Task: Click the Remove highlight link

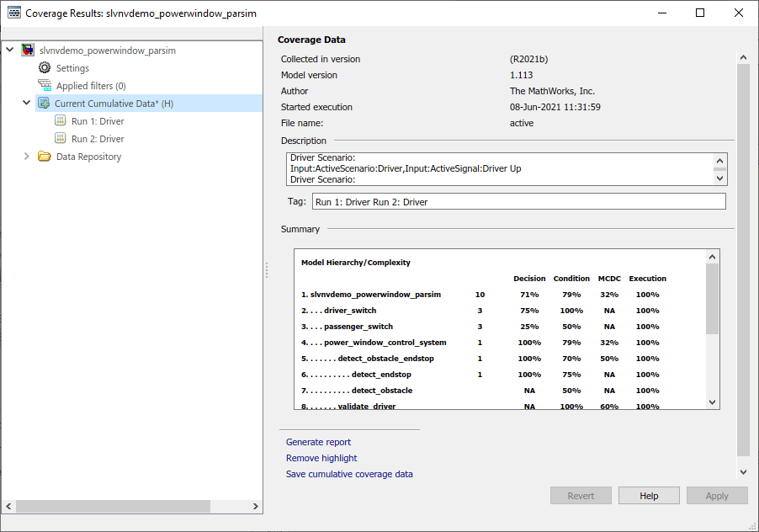Action: point(321,458)
